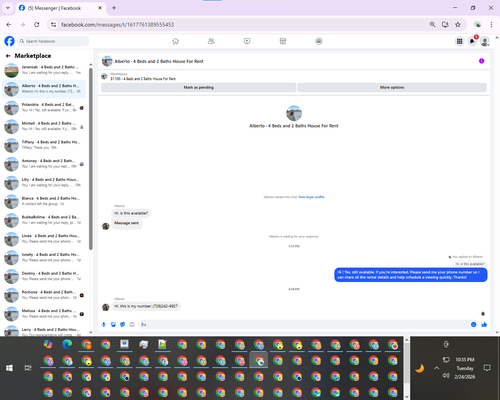Click the install app icon in the address bar

coord(445,24)
